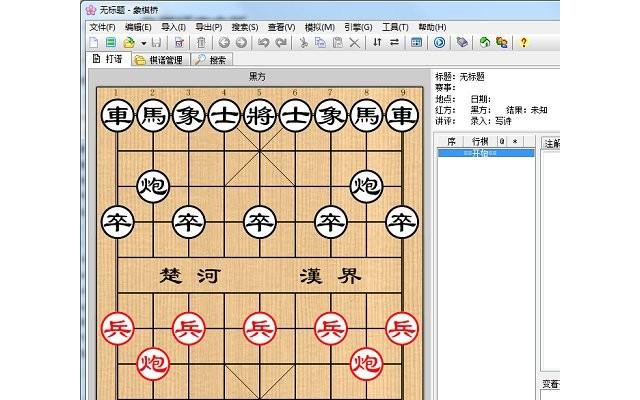Switch to the 棋谱管理 tab

[x=161, y=60]
